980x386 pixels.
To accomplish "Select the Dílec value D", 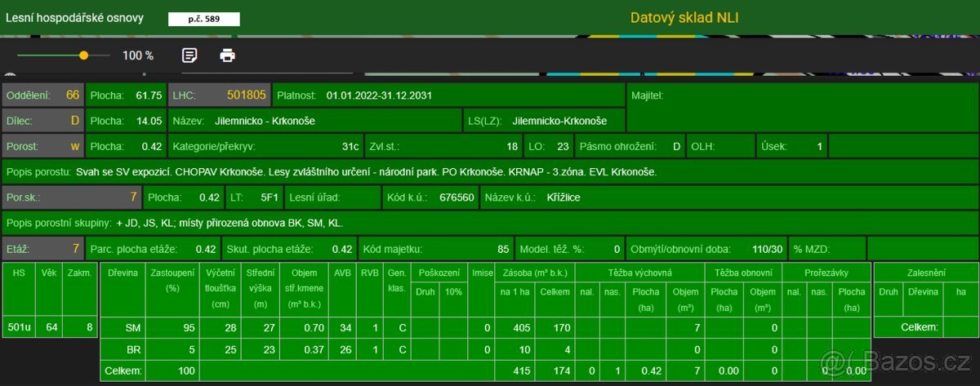I will point(74,121).
